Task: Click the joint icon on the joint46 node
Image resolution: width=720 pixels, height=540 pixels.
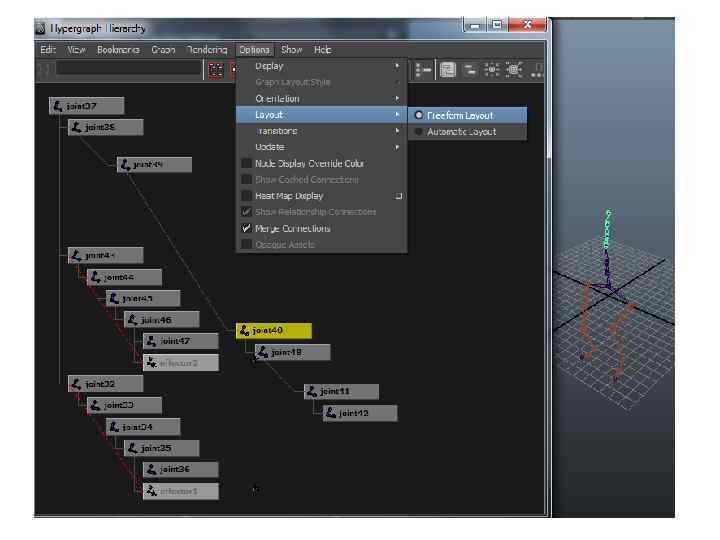Action: pos(132,320)
